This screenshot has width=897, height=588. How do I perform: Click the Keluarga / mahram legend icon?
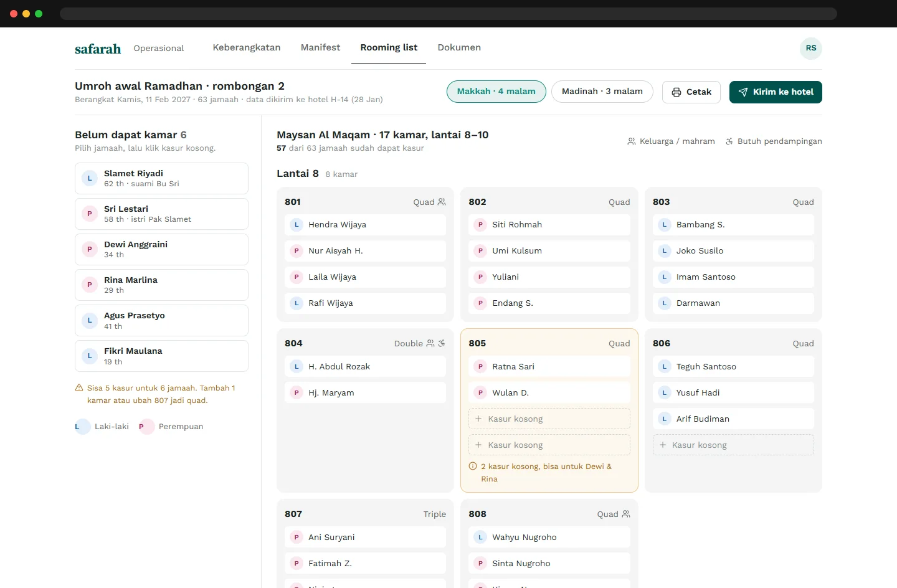click(632, 141)
